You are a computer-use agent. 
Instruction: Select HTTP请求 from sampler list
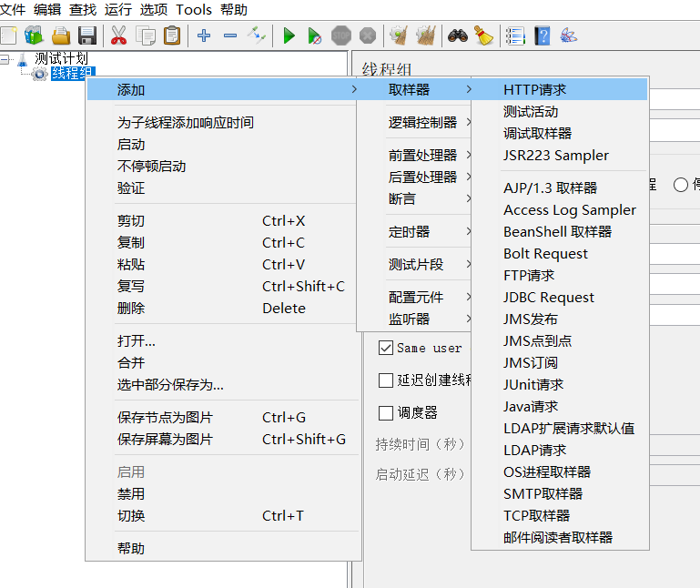coord(534,90)
